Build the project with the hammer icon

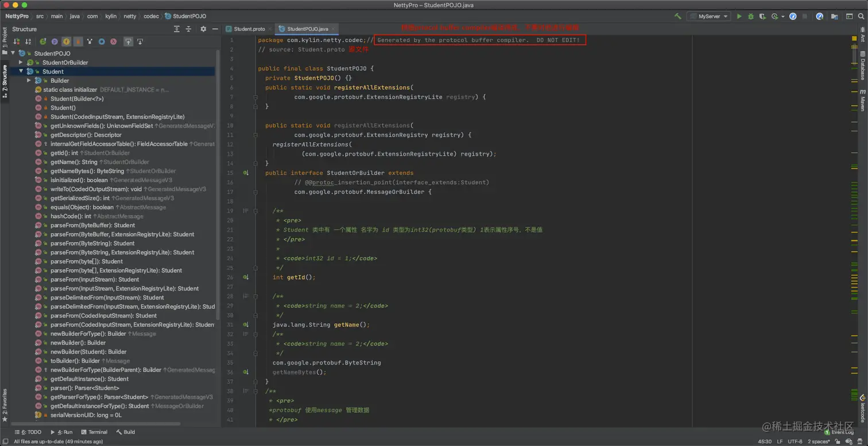pyautogui.click(x=678, y=16)
